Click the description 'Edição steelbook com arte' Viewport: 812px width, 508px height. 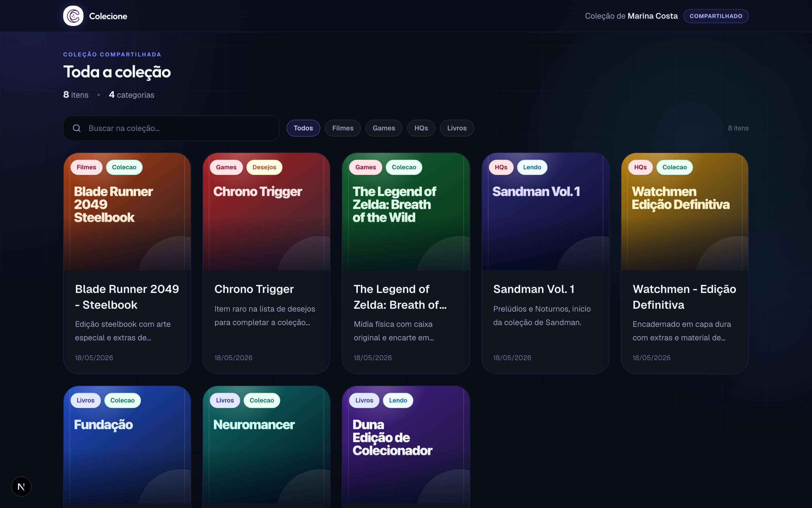pos(123,324)
